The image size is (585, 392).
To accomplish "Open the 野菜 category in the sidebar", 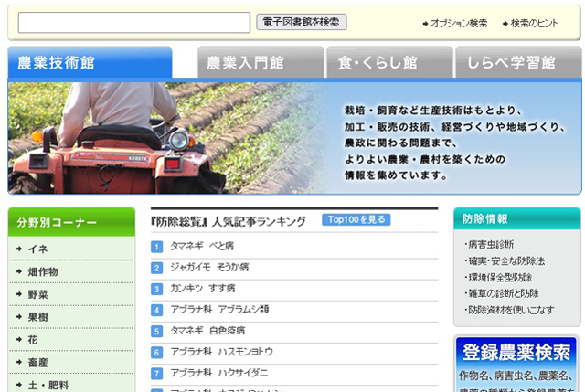I will (x=37, y=294).
